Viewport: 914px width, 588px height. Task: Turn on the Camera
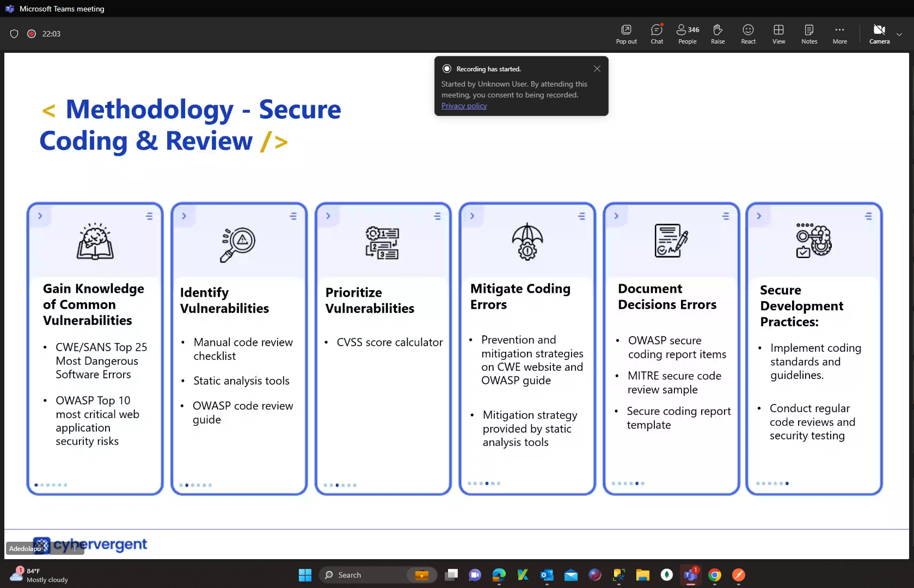(x=879, y=34)
